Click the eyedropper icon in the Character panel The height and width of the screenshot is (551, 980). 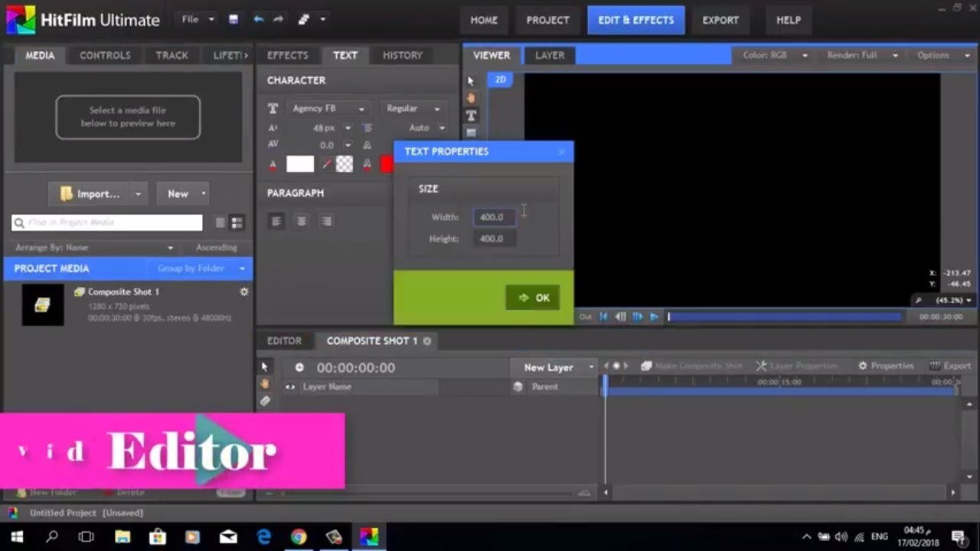[x=326, y=164]
